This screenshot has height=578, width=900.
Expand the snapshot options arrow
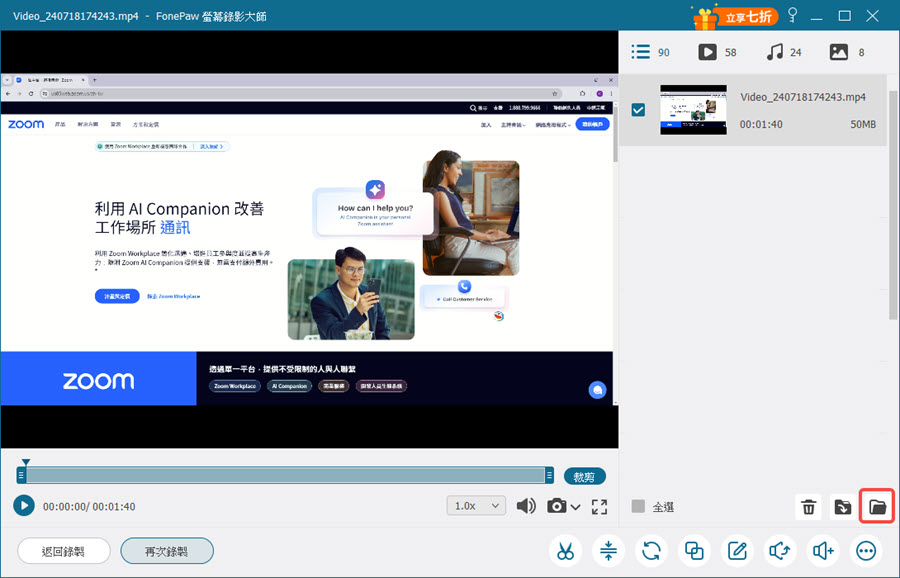point(575,507)
